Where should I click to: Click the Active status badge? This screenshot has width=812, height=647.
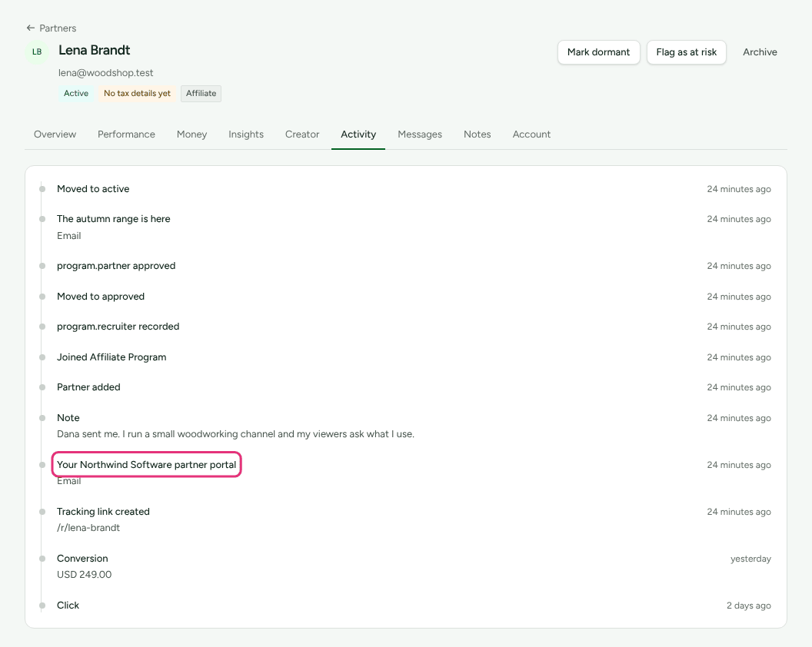pos(76,94)
